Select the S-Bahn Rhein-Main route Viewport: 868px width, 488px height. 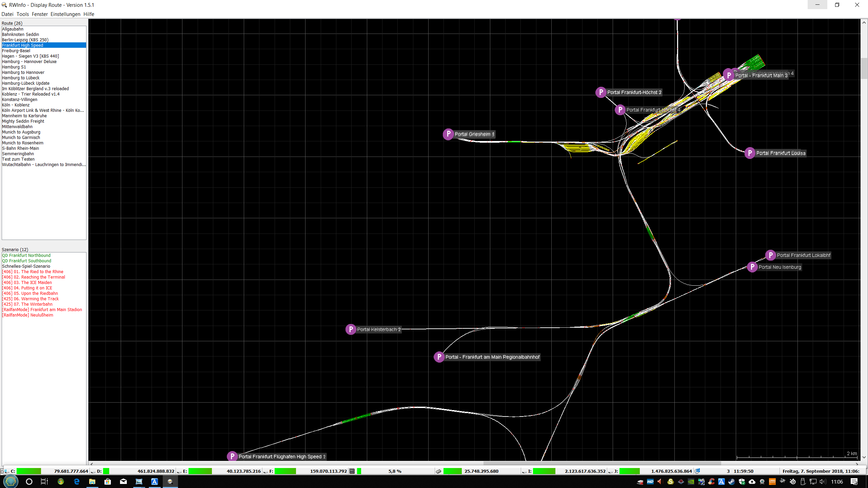coord(20,148)
